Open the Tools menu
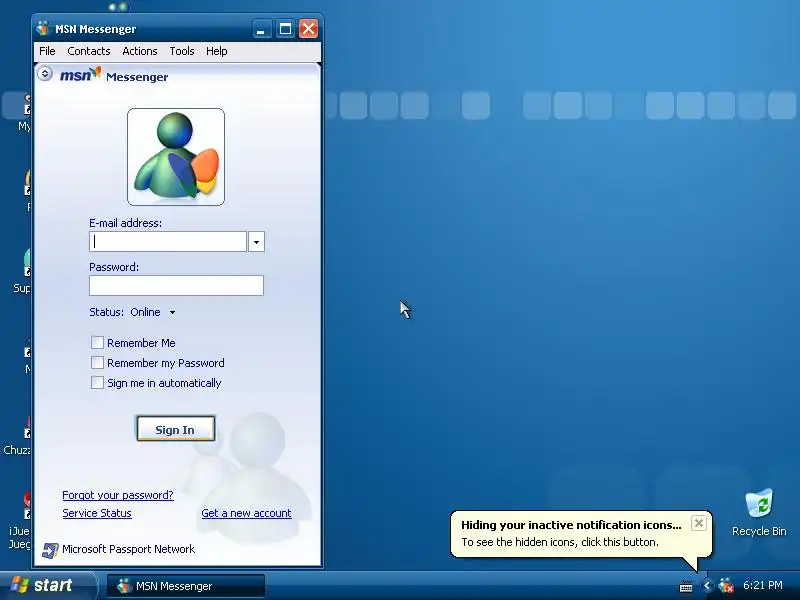 pos(182,51)
